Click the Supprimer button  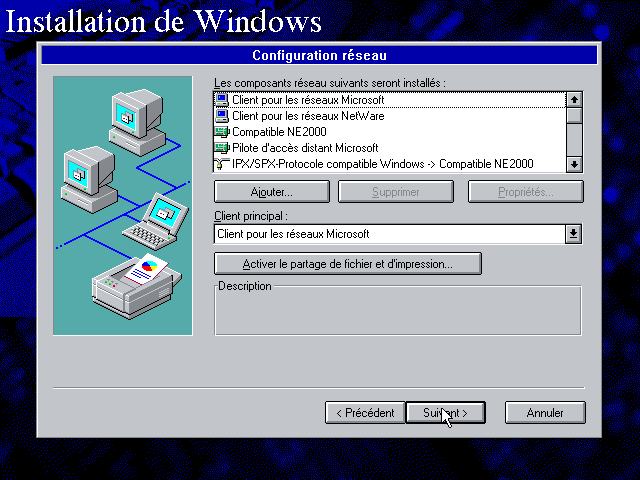pyautogui.click(x=396, y=192)
